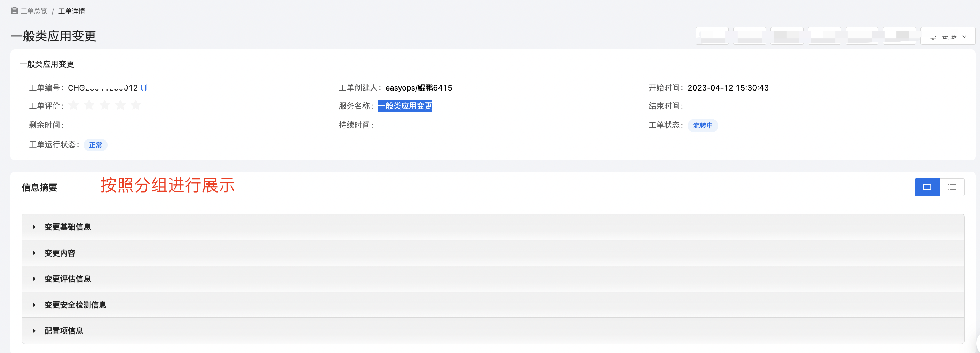Expand the 变更基础信息 section
This screenshot has width=980, height=353.
tap(493, 227)
